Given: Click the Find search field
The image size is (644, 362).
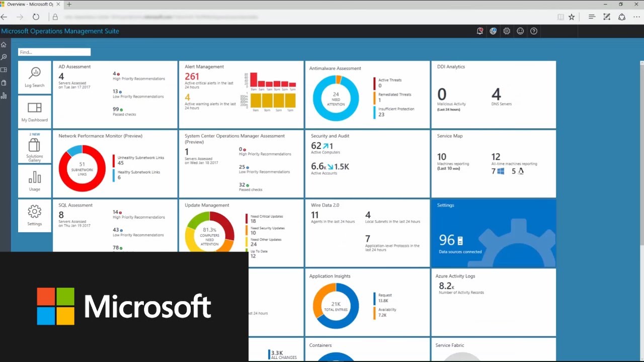Looking at the screenshot, I should pyautogui.click(x=54, y=52).
